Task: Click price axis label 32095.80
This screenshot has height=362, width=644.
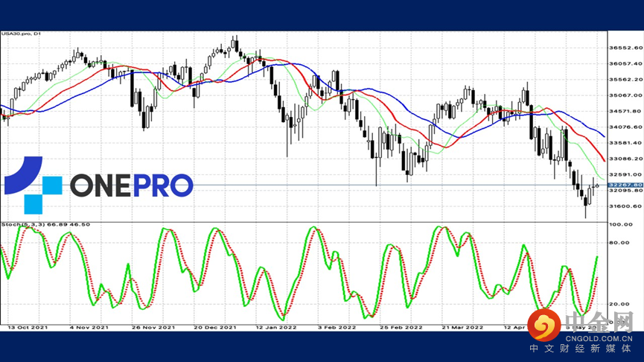Action: coord(625,191)
